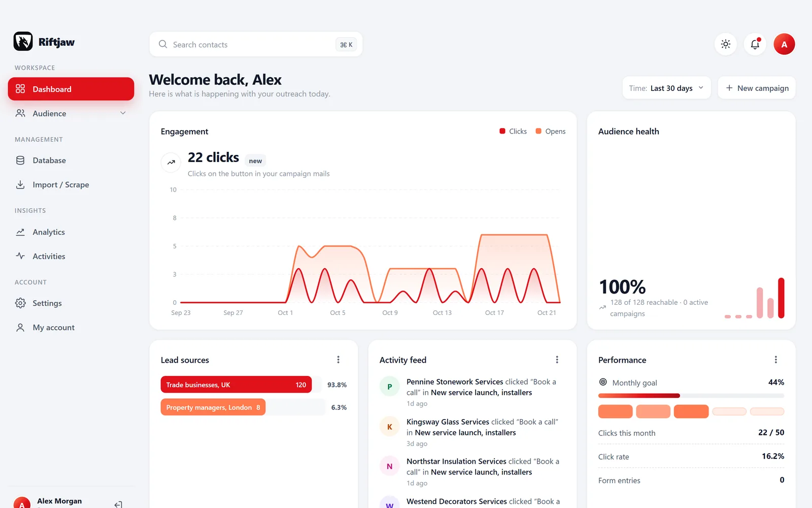Open Analytics menu item
The height and width of the screenshot is (508, 812).
coord(71,232)
